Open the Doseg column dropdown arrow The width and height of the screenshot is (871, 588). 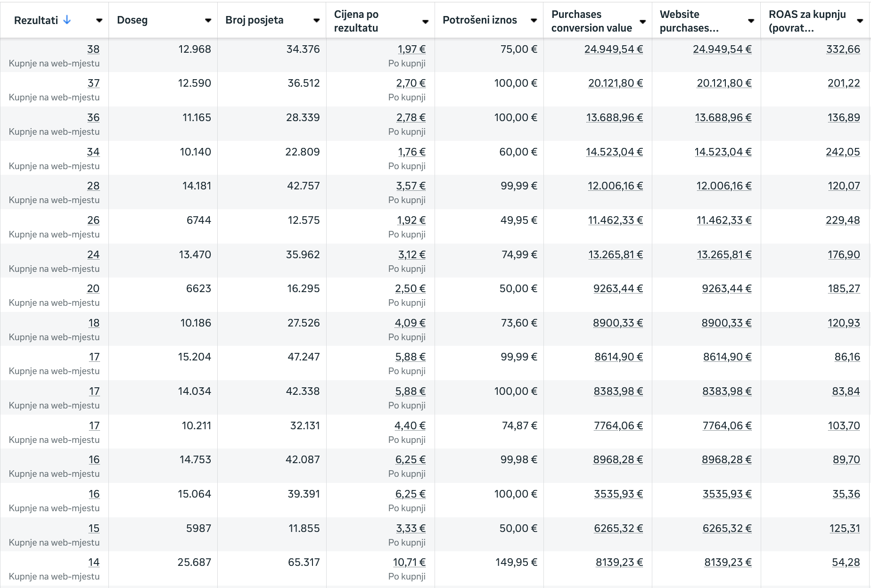coord(208,20)
